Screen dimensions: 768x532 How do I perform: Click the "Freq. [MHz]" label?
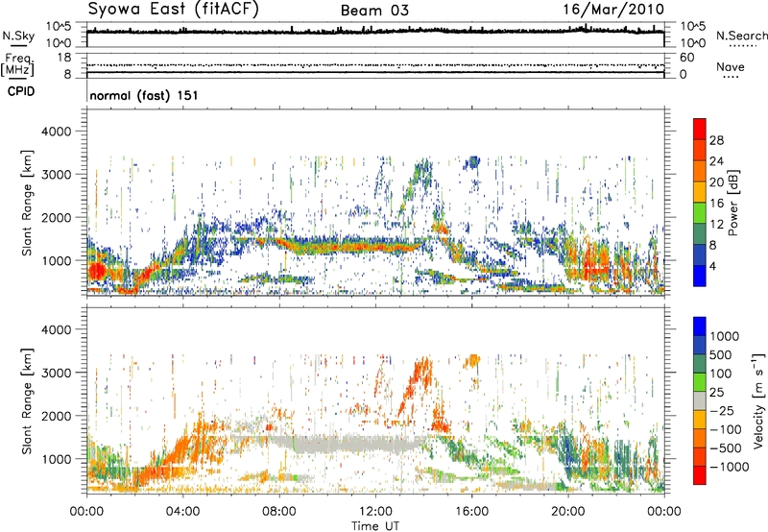[x=17, y=64]
